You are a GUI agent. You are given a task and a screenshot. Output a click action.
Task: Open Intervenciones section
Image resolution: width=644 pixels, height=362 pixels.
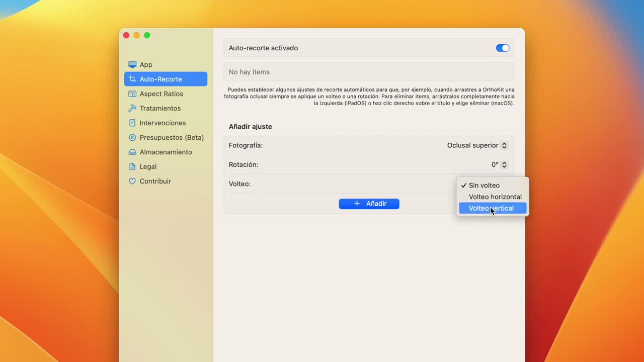166,123
